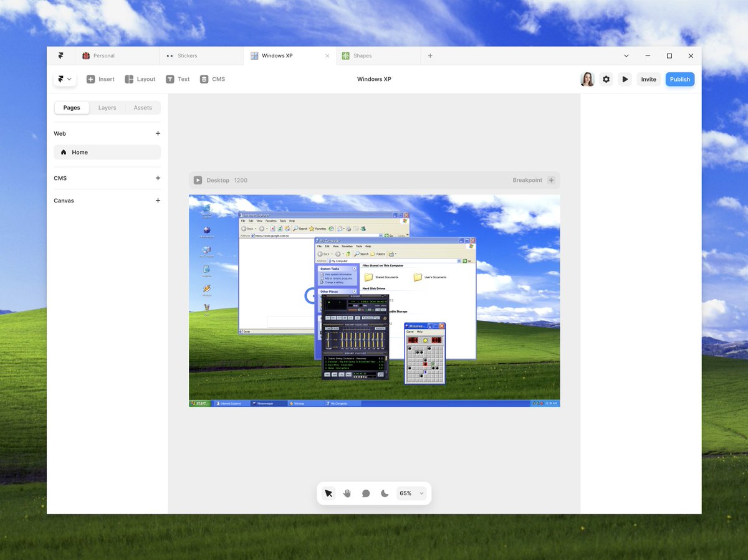748x560 pixels.
Task: Preview the site with the play icon
Action: [x=625, y=79]
